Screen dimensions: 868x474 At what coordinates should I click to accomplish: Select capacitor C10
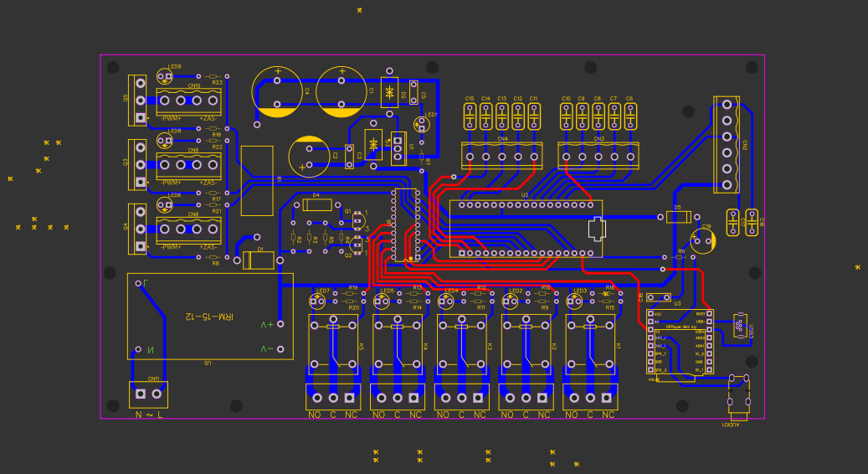coord(566,116)
